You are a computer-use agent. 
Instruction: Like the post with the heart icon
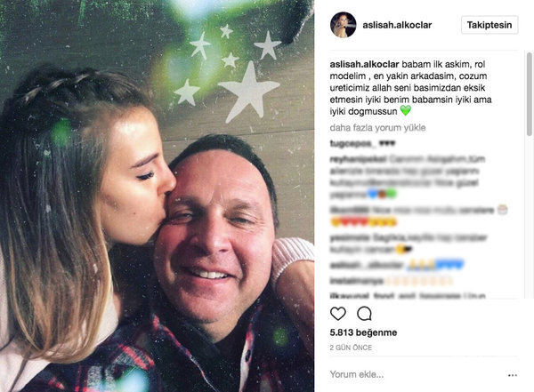click(x=338, y=314)
